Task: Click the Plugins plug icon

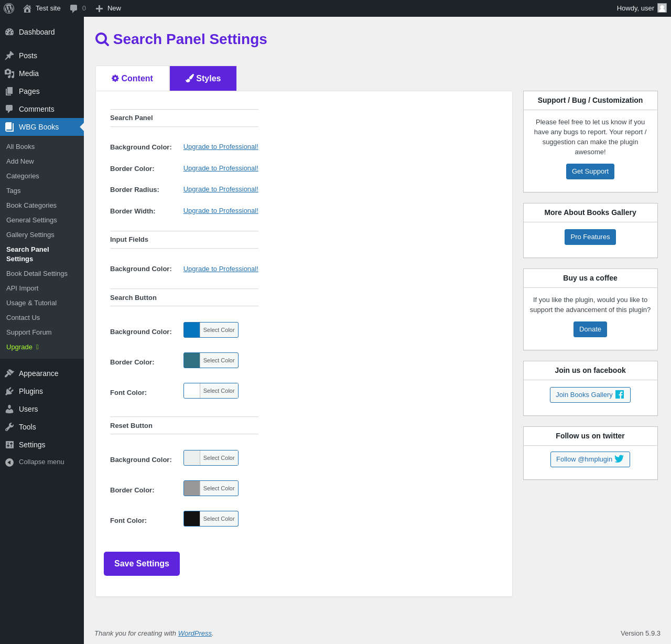Action: (9, 391)
